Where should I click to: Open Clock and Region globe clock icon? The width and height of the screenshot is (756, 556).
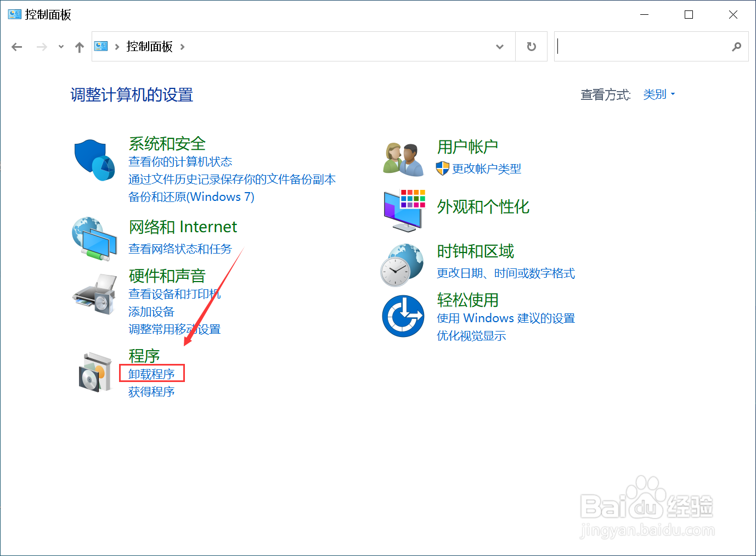pos(402,265)
